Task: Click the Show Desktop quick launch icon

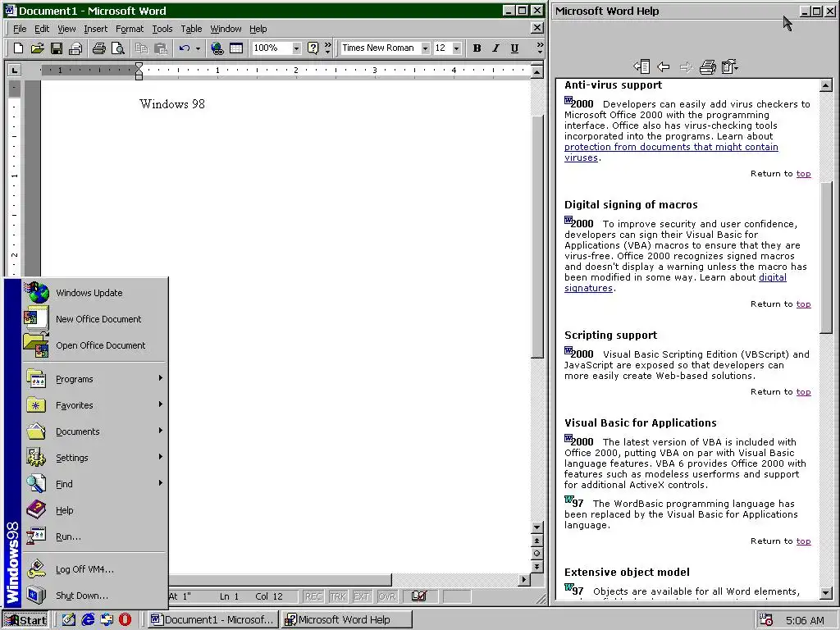Action: [69, 620]
